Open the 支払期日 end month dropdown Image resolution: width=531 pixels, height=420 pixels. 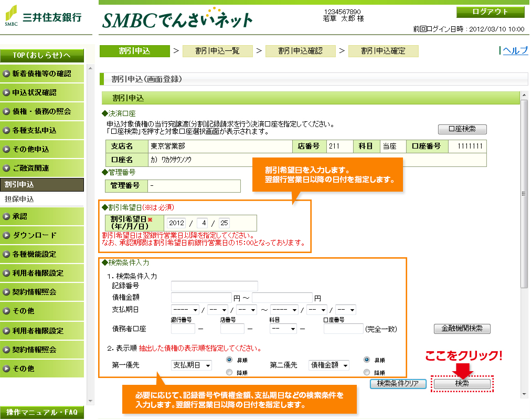coord(317,310)
